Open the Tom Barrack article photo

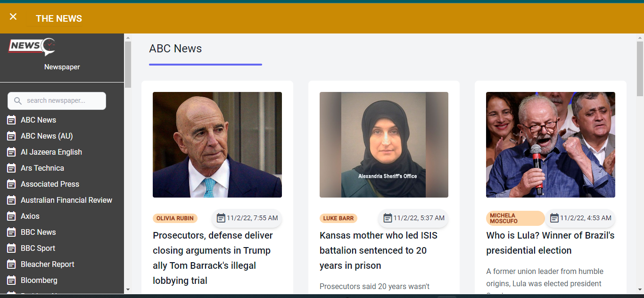point(217,145)
